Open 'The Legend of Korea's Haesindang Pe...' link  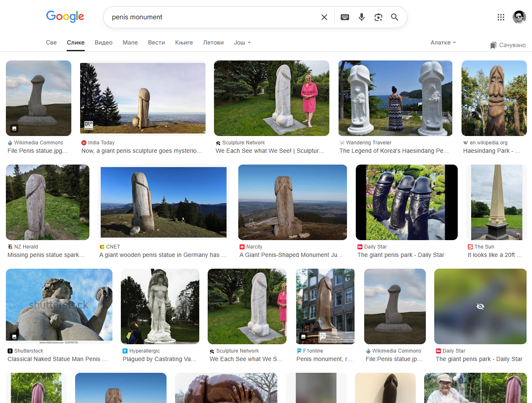(394, 151)
